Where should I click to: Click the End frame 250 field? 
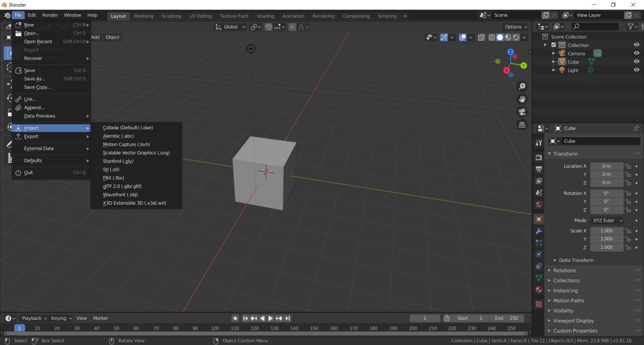(506, 318)
